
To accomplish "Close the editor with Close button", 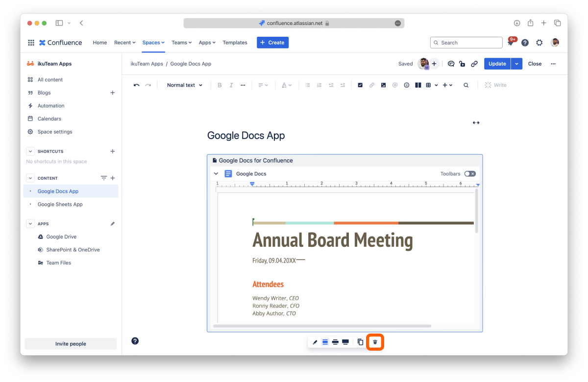I will point(535,64).
